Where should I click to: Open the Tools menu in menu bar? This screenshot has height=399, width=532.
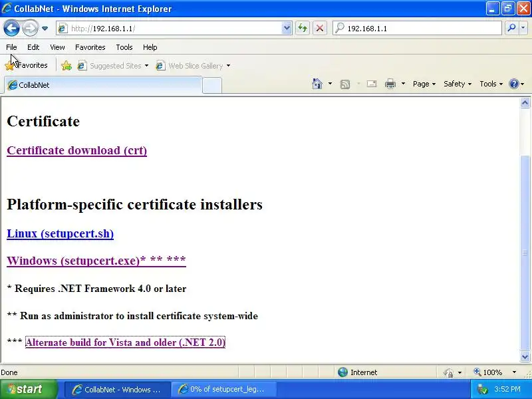124,47
